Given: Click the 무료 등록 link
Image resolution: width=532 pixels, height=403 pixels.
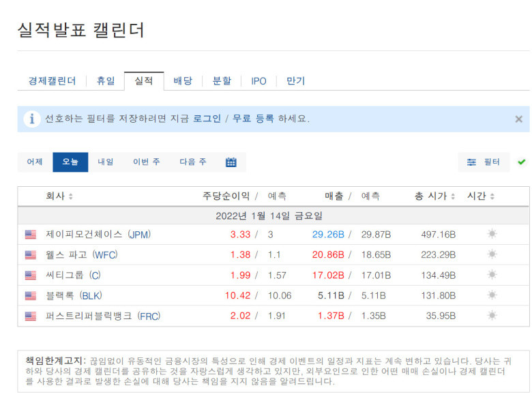Looking at the screenshot, I should tap(253, 119).
